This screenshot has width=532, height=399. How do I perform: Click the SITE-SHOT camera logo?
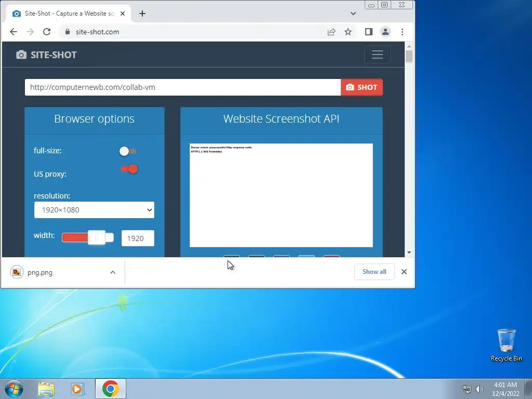[46, 55]
